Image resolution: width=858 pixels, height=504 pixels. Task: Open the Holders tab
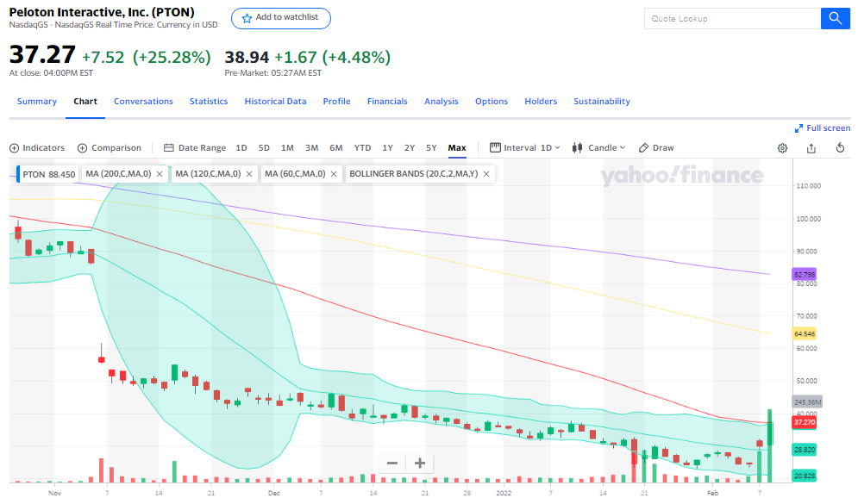pyautogui.click(x=541, y=101)
